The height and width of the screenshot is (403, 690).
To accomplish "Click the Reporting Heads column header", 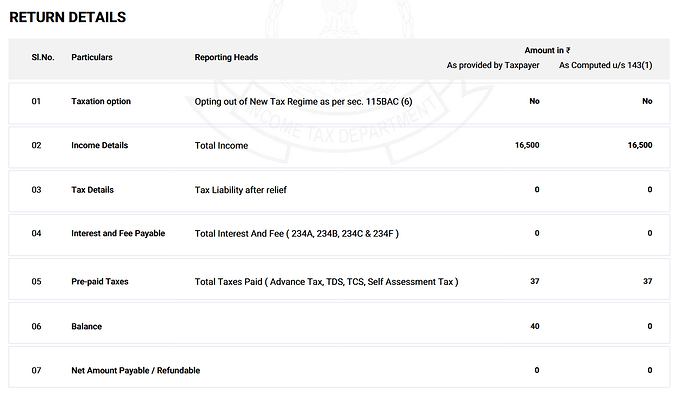I will [x=226, y=57].
